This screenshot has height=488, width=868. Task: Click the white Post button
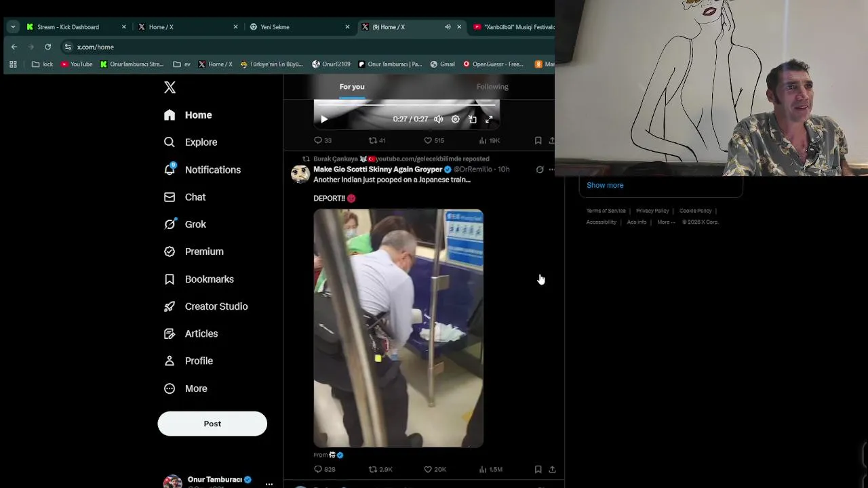212,424
